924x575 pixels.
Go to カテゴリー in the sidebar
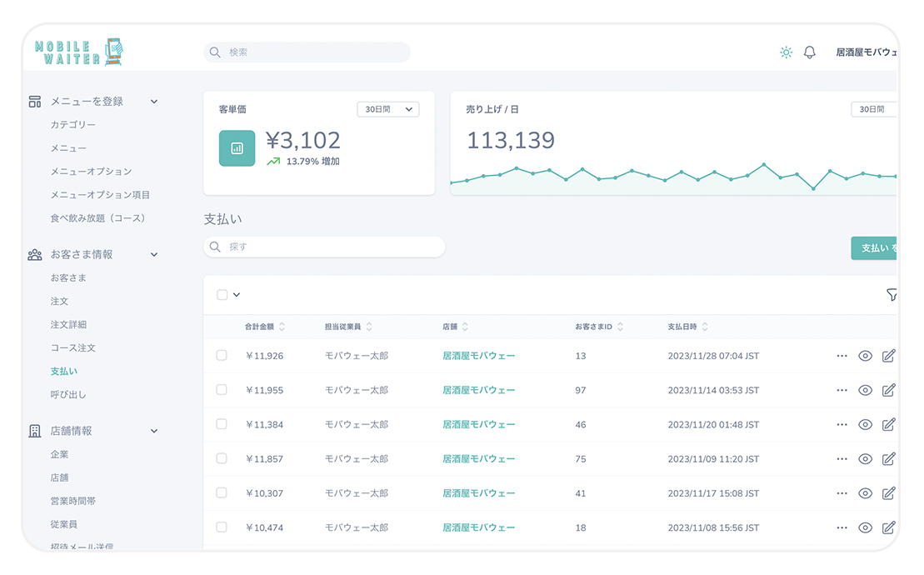click(x=72, y=124)
